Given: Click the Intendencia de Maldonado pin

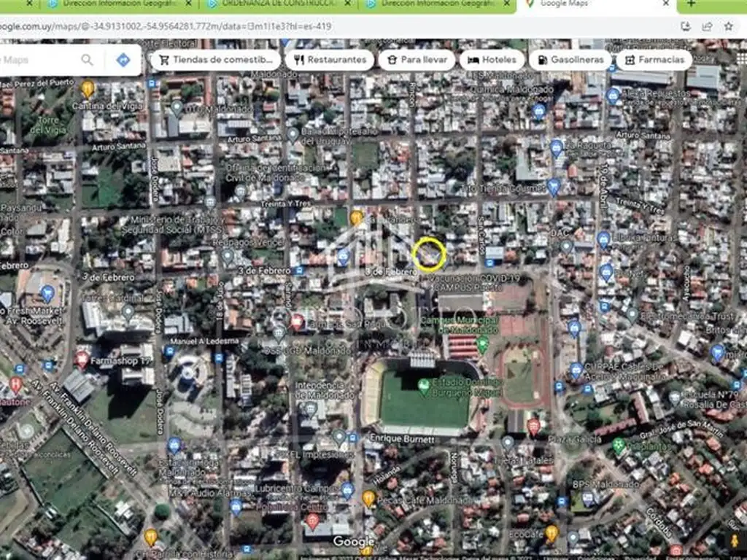Looking at the screenshot, I should (311, 408).
